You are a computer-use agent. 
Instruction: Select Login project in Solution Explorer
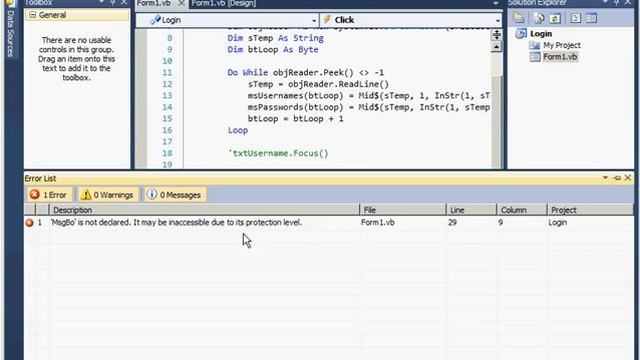(x=541, y=34)
